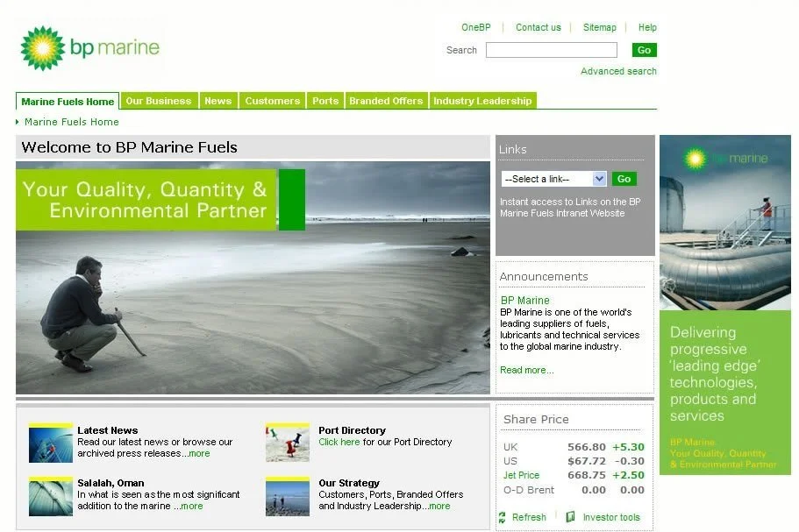
Task: Click more link under Our Strategy
Action: tap(439, 506)
